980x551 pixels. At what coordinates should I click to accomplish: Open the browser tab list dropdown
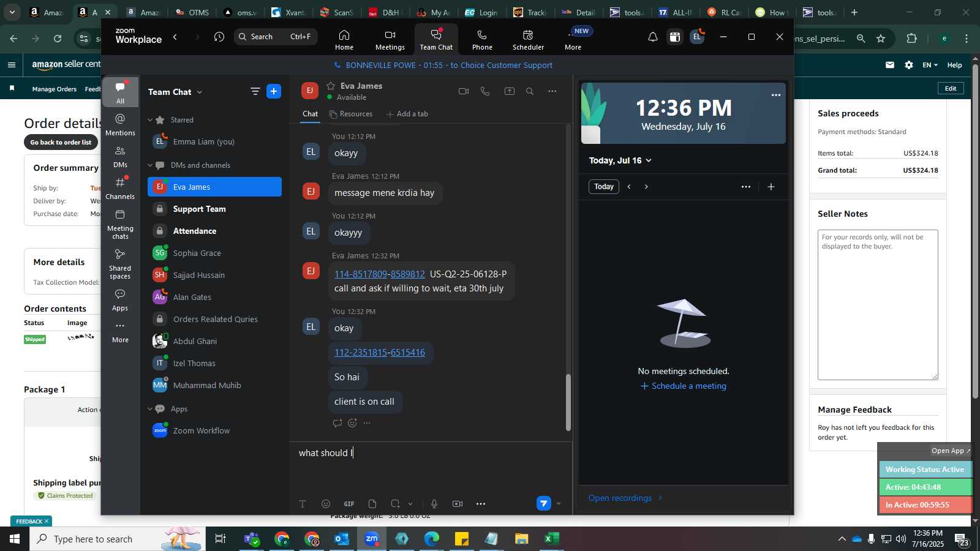(12, 12)
